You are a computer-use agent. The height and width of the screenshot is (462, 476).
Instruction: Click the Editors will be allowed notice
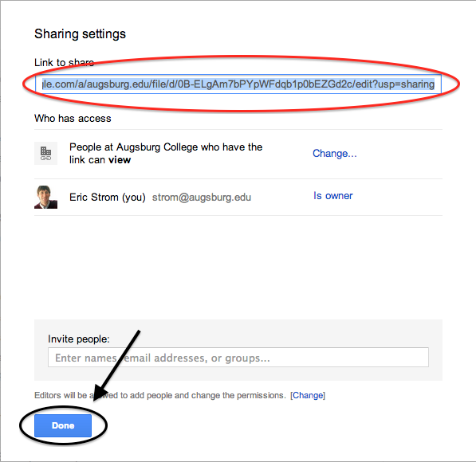(160, 395)
